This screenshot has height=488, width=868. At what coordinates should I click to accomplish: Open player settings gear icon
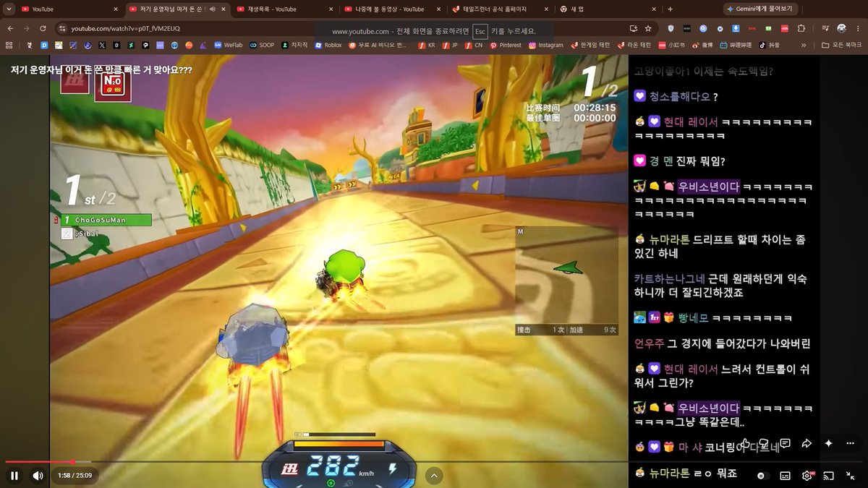(x=807, y=476)
